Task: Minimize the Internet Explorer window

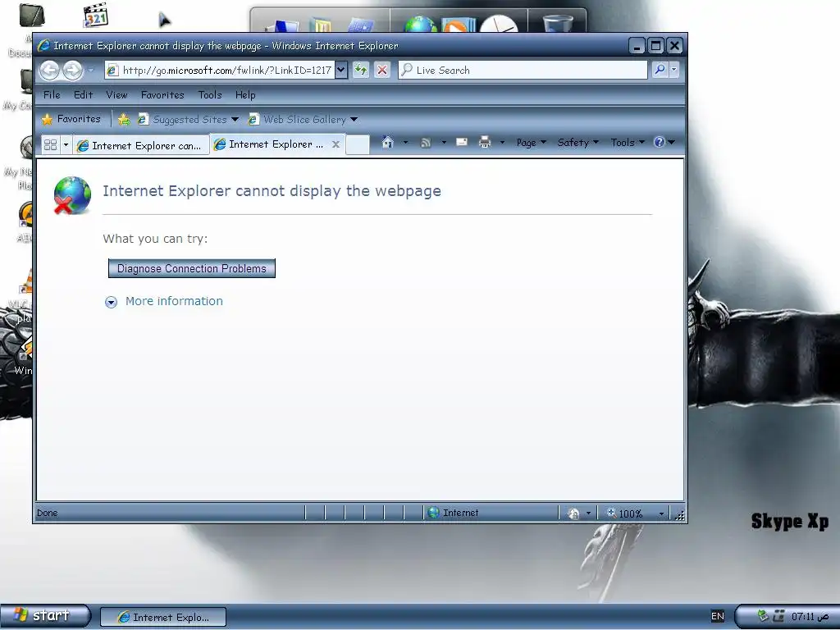Action: (x=637, y=46)
